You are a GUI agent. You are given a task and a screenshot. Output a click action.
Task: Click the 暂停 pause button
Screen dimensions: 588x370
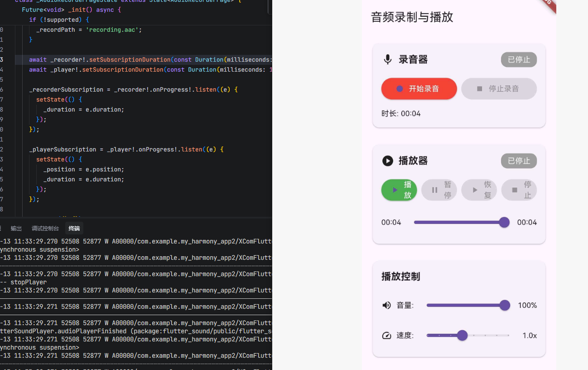pos(439,190)
